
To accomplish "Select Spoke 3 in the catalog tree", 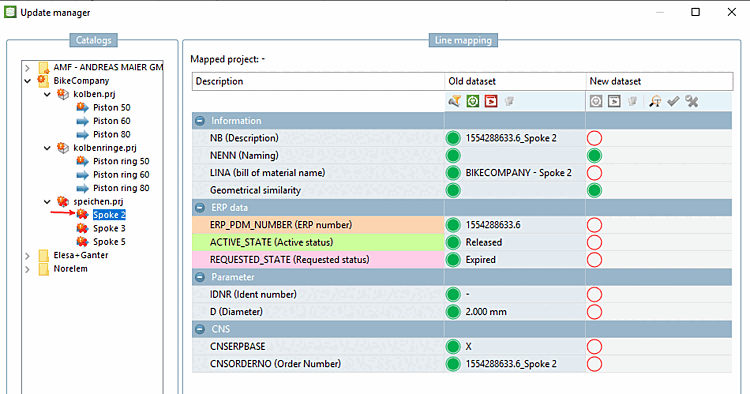I will [109, 228].
